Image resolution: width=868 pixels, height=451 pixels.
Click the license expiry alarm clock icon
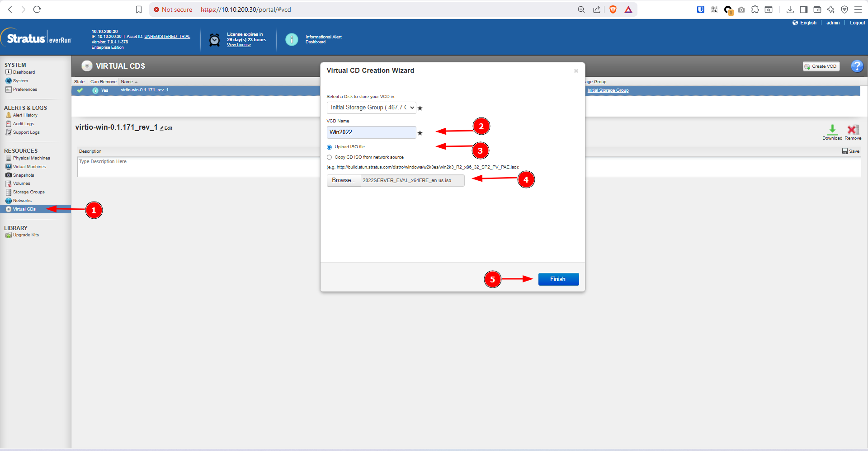click(x=214, y=40)
